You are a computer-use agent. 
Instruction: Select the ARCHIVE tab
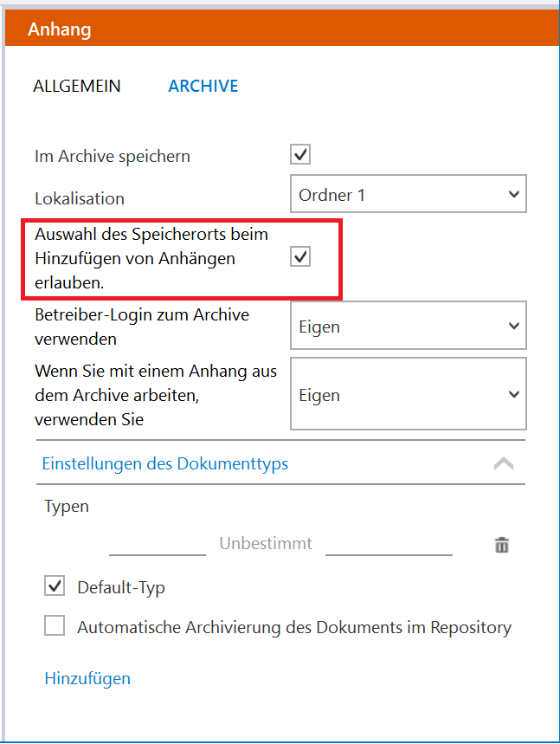coord(203,86)
